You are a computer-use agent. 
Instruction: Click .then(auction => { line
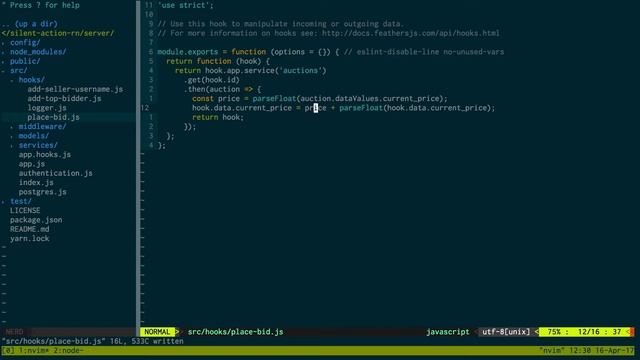(x=222, y=89)
